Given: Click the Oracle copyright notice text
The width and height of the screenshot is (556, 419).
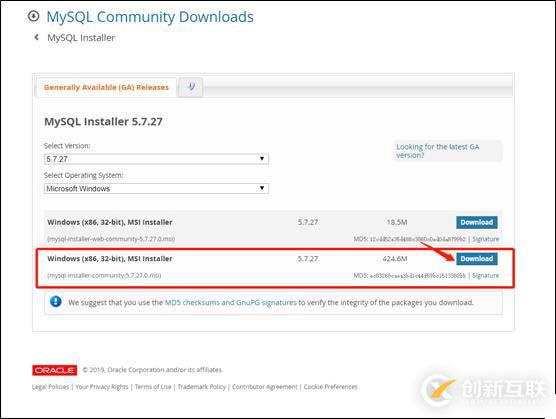Looking at the screenshot, I should 152,370.
